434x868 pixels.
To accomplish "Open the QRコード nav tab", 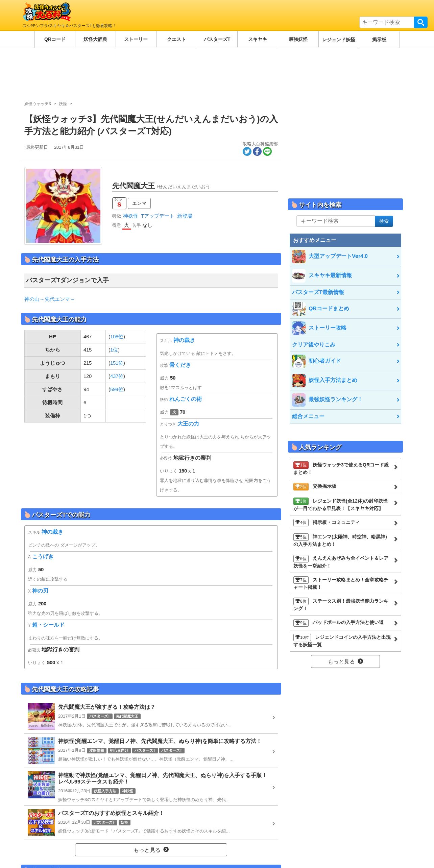I will pos(55,39).
